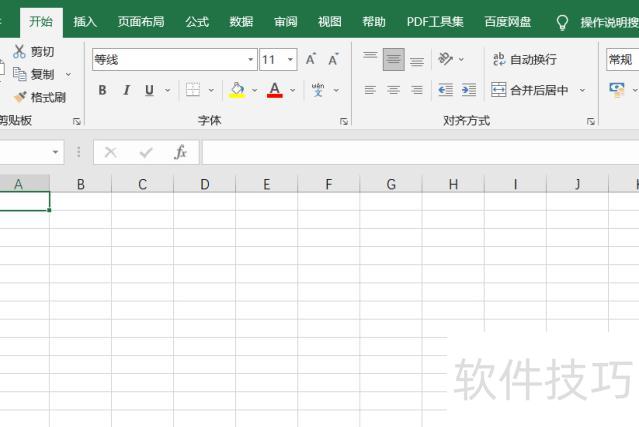The height and width of the screenshot is (427, 639).
Task: Open font color palette dropdown arrow
Action: click(x=293, y=90)
